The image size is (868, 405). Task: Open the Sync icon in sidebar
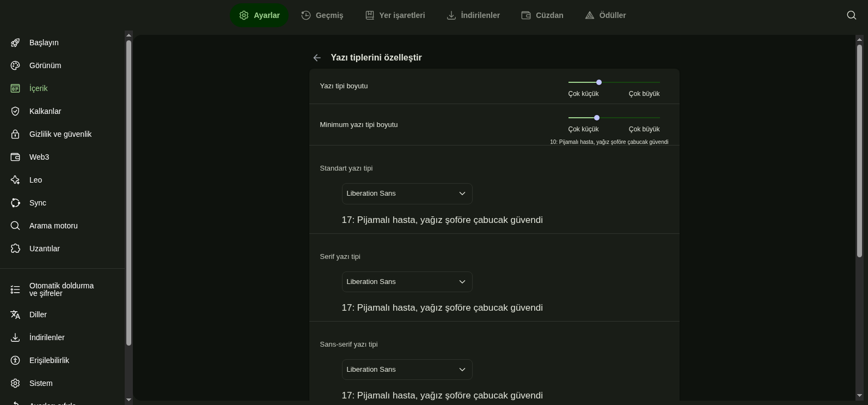pos(15,203)
